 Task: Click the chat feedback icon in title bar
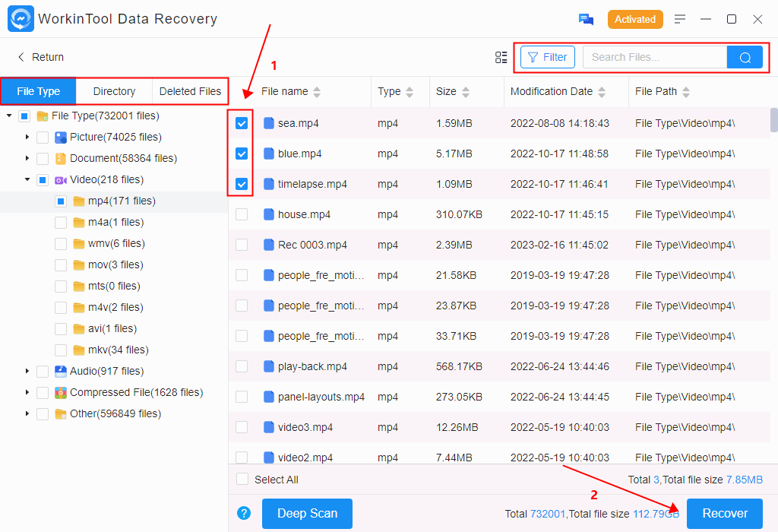[x=586, y=19]
